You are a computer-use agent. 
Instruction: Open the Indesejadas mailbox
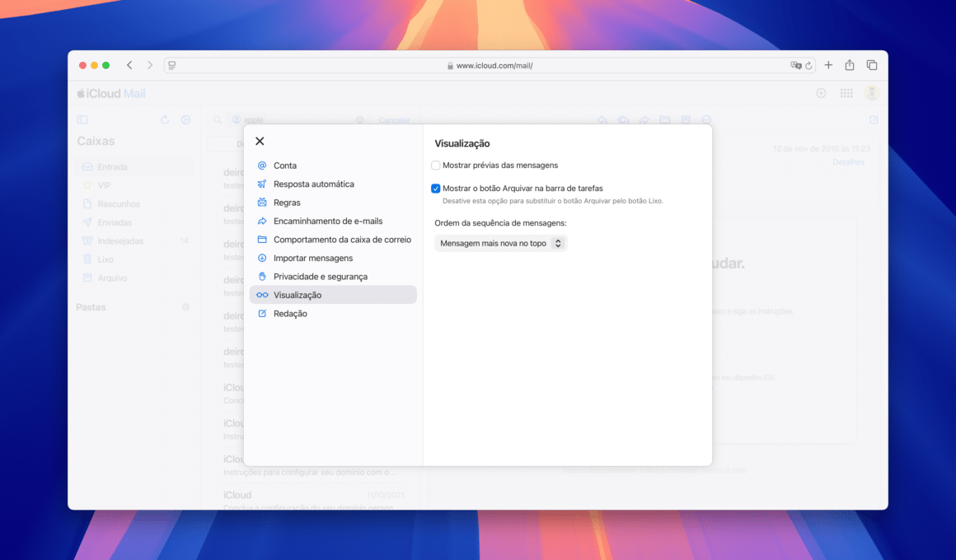coord(134,240)
